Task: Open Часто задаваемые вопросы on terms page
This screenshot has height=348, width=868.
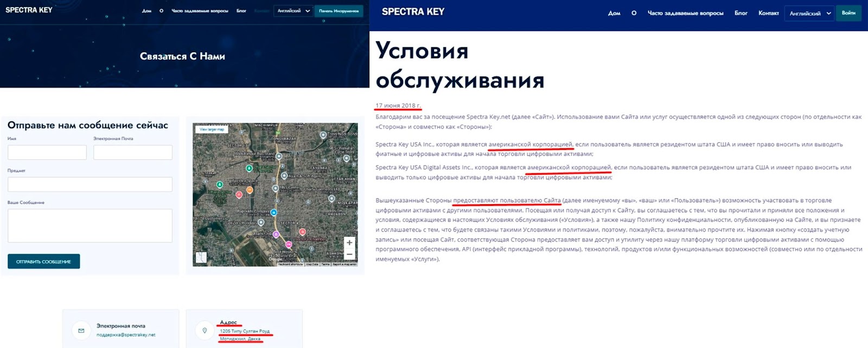Action: (685, 13)
